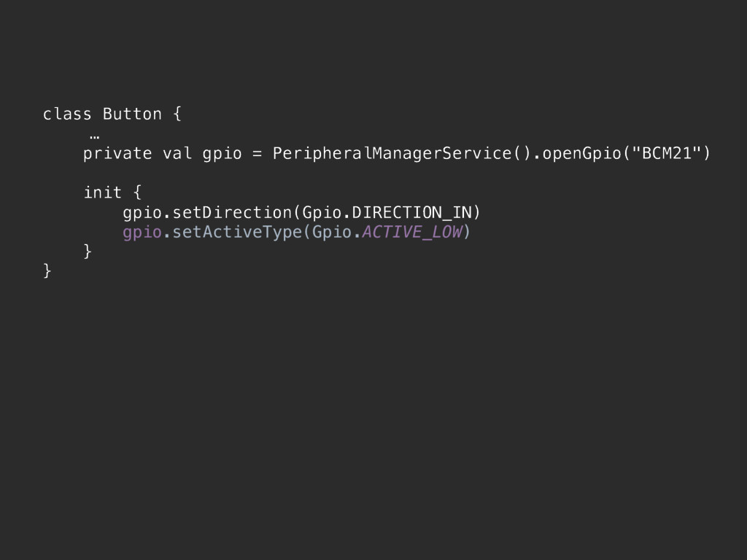Image resolution: width=747 pixels, height=560 pixels.
Task: Click the opening brace after init
Action: pos(137,192)
